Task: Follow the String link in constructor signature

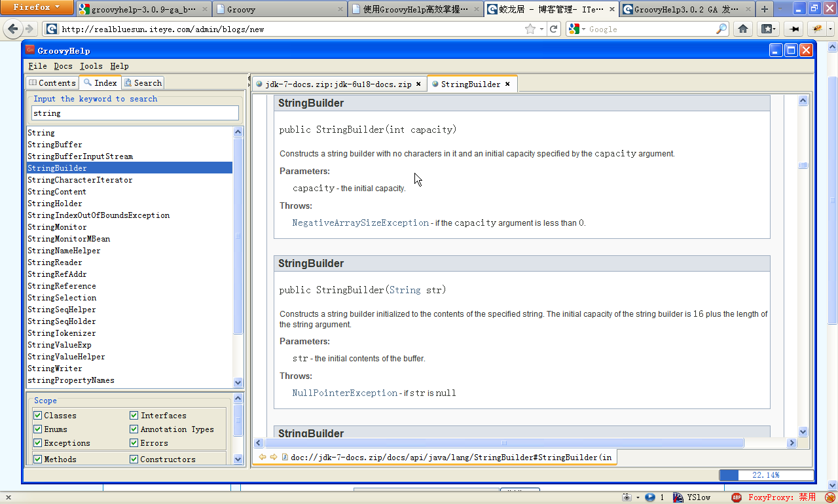Action: pos(405,289)
